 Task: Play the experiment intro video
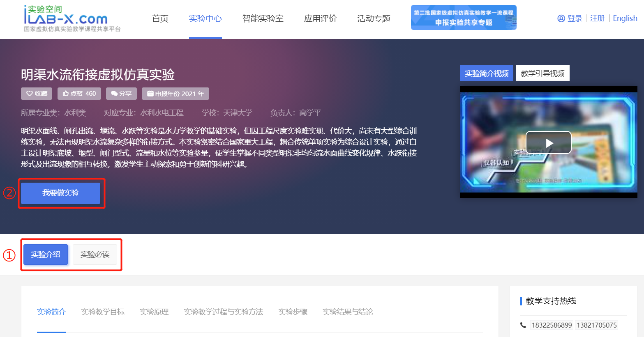tap(548, 142)
